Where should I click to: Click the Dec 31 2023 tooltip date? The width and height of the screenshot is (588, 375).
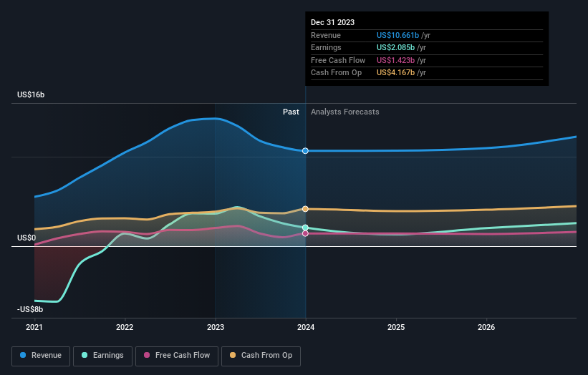332,22
